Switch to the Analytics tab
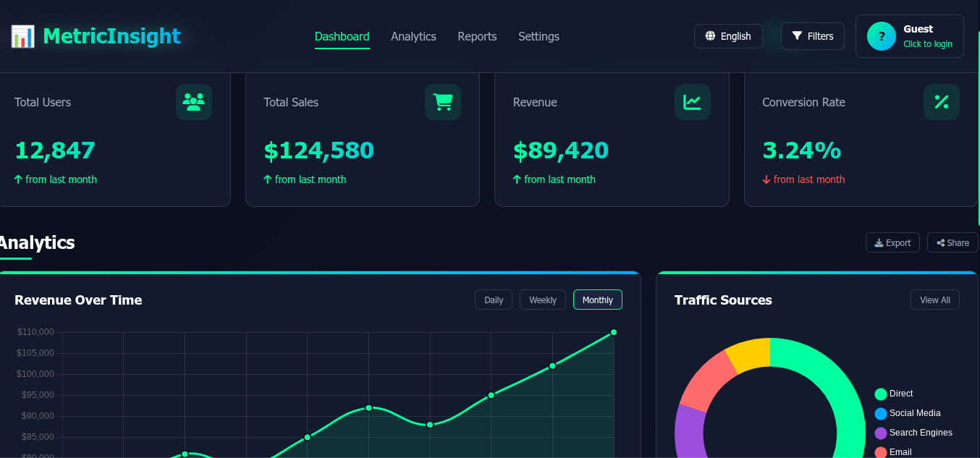 413,35
